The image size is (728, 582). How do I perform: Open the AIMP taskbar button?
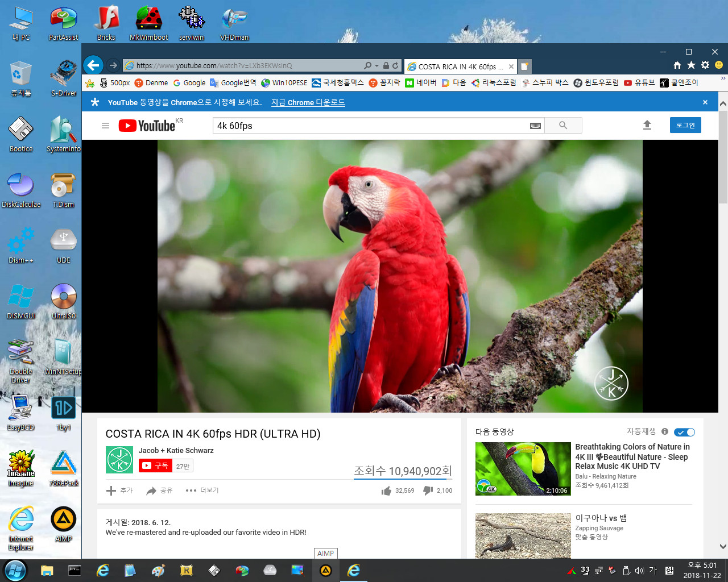pyautogui.click(x=326, y=570)
